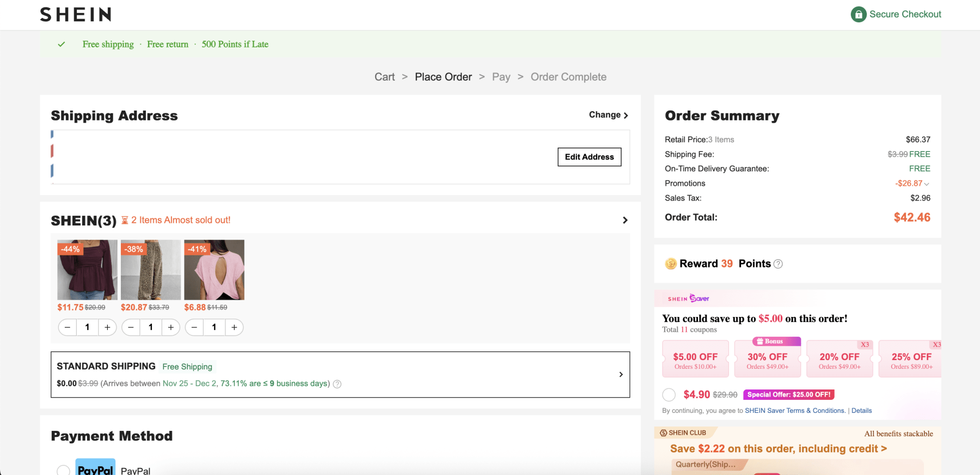Viewport: 980px width, 475px height.
Task: Select the PayPal payment radio button
Action: point(63,470)
